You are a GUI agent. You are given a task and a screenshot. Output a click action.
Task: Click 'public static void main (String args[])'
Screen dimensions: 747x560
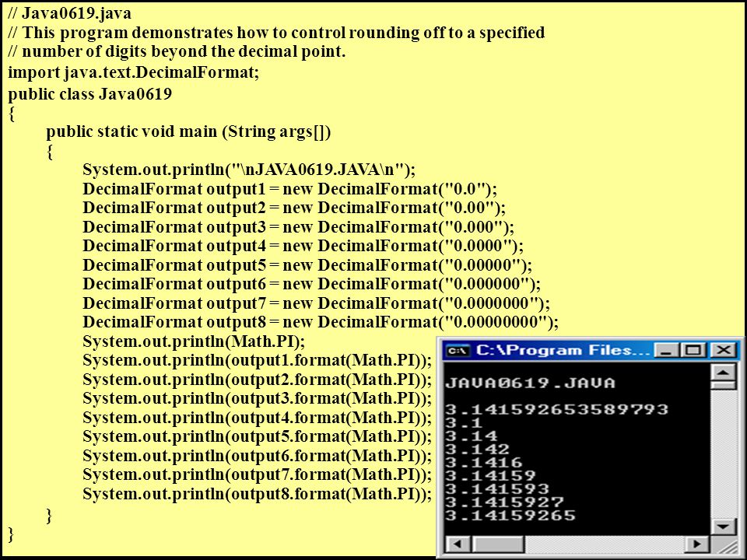[188, 131]
